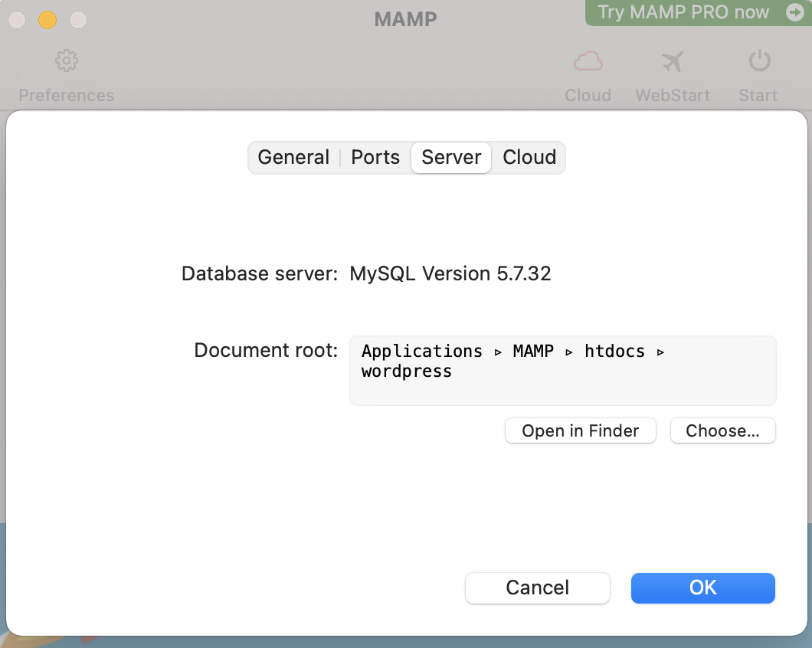812x648 pixels.
Task: Confirm settings with OK button
Action: (x=702, y=588)
